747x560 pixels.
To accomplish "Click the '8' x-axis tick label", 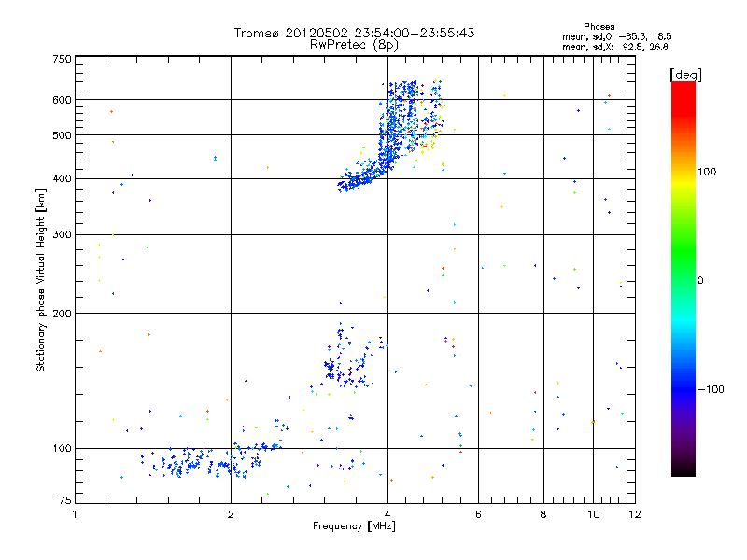I will click(x=543, y=514).
